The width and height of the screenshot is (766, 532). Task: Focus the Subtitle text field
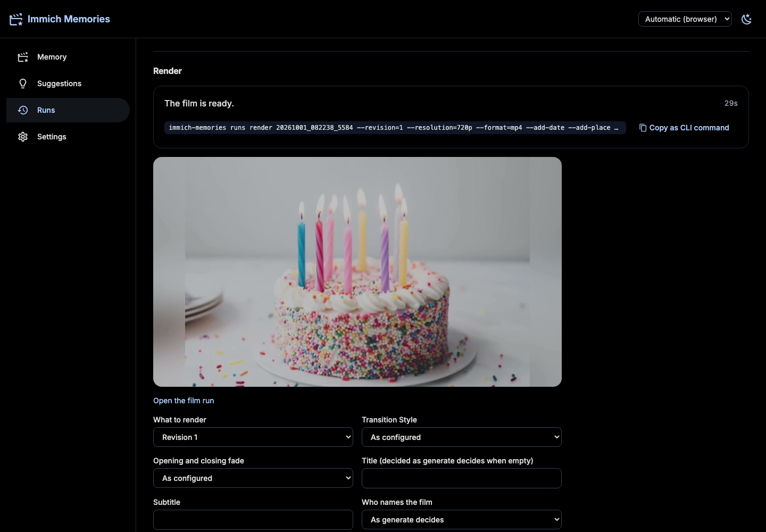[x=253, y=520]
